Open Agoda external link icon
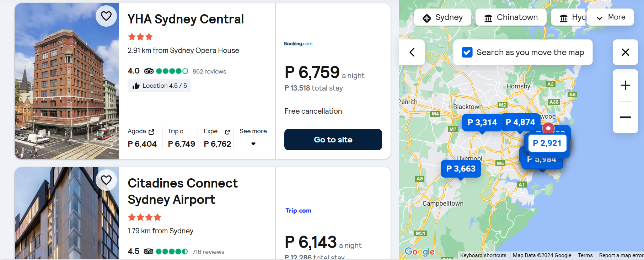This screenshot has width=644, height=260. pos(151,132)
